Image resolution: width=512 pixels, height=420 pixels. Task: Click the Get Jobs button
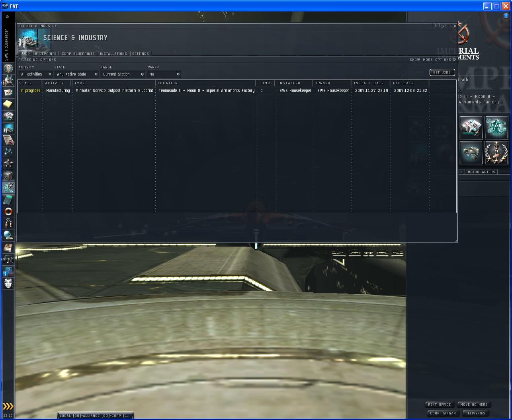[x=442, y=72]
